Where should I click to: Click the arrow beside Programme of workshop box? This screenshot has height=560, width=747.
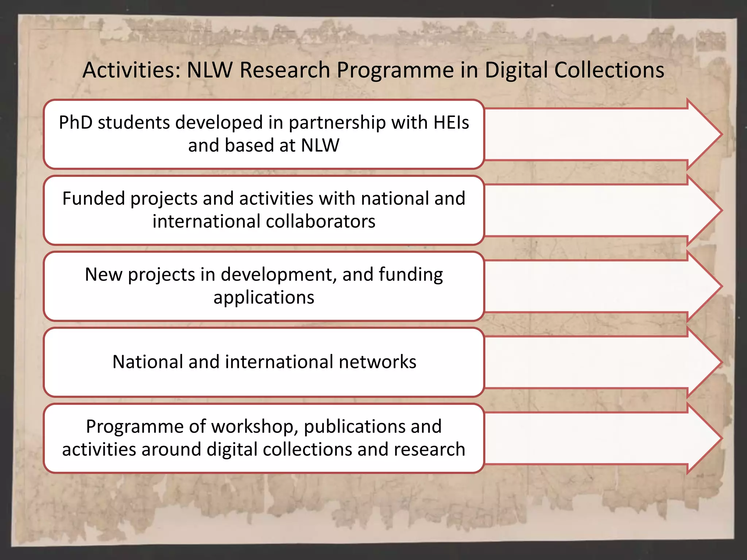pos(604,438)
